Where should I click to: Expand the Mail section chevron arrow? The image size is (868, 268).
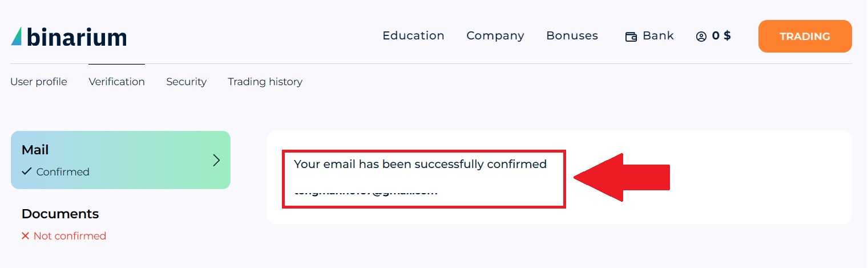[x=216, y=160]
